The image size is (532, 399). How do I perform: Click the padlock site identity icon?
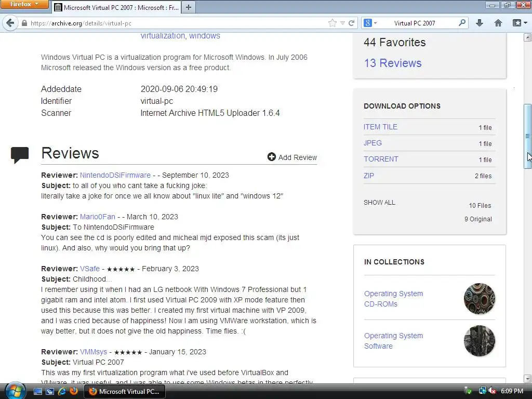tap(24, 23)
